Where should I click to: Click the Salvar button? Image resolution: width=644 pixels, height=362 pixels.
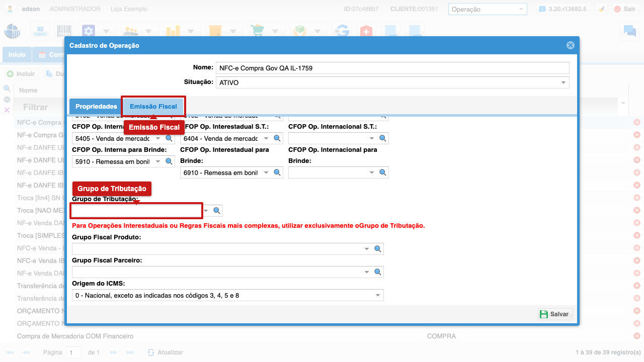[555, 314]
